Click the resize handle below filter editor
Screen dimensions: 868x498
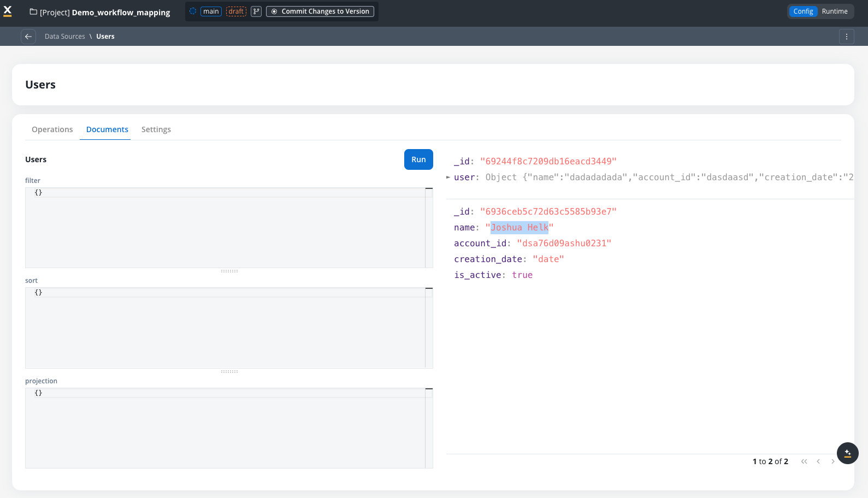tap(229, 271)
